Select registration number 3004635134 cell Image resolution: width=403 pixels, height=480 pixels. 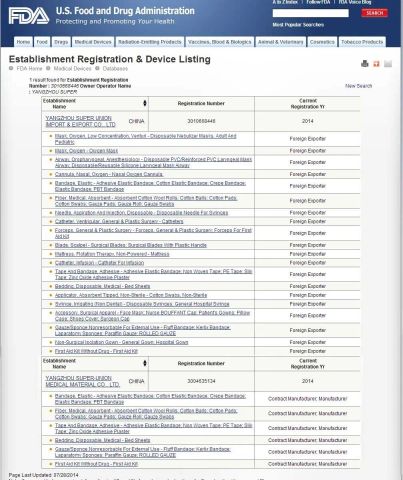coord(201,381)
